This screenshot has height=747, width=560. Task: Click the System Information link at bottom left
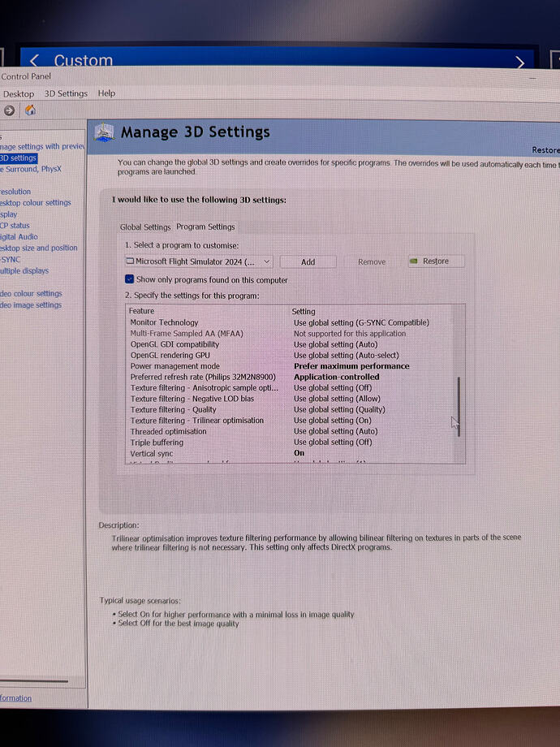(x=15, y=698)
